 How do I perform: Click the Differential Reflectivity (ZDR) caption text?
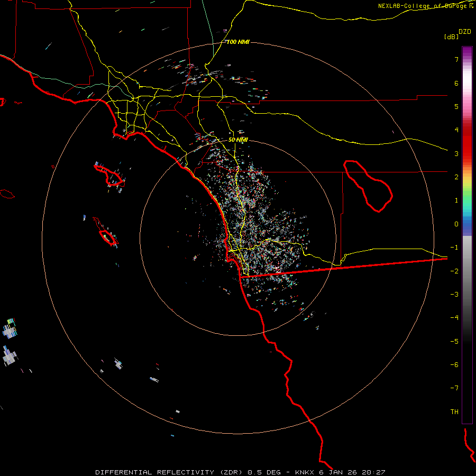(x=170, y=472)
